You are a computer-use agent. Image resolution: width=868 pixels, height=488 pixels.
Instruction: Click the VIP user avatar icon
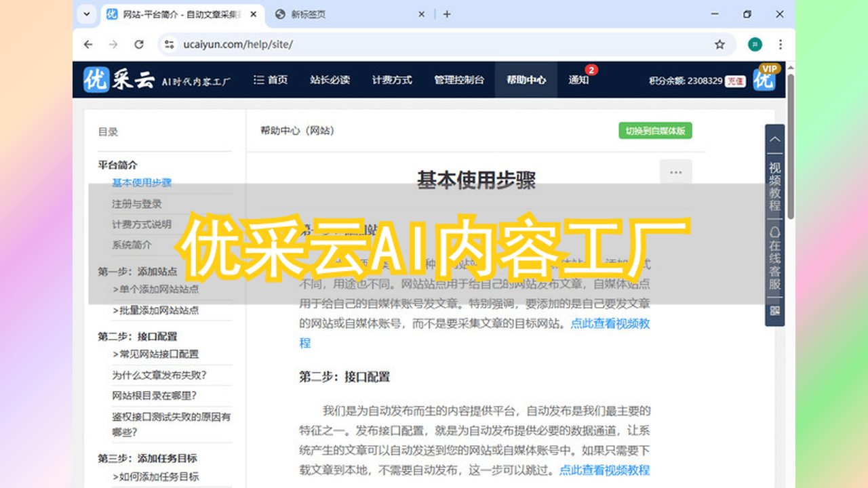[x=764, y=79]
